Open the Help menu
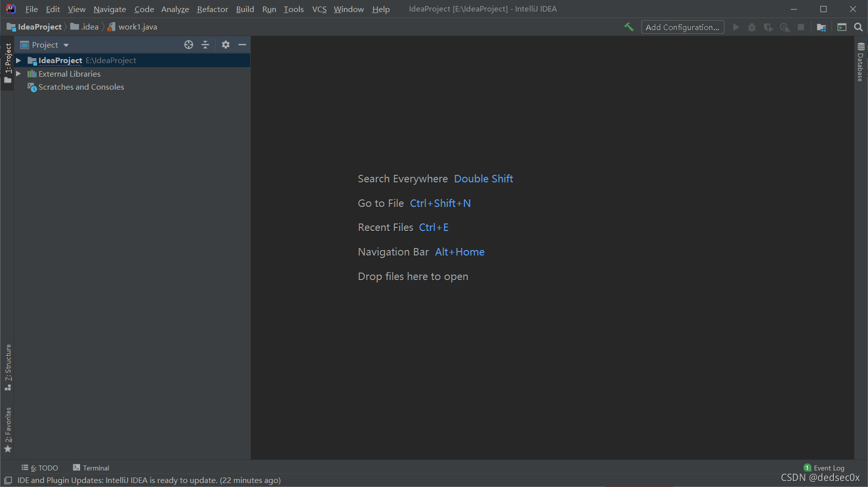868x487 pixels. click(x=381, y=9)
